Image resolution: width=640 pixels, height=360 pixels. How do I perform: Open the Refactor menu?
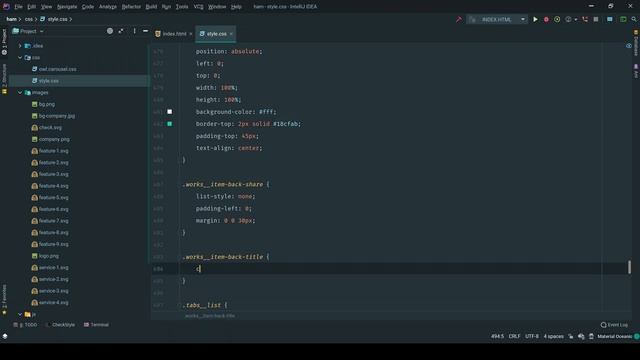[131, 7]
